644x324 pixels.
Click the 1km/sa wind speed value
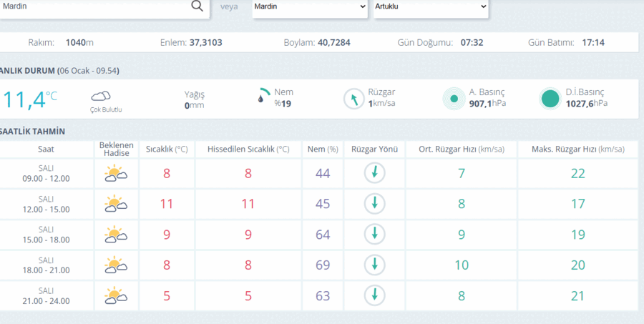coord(381,103)
